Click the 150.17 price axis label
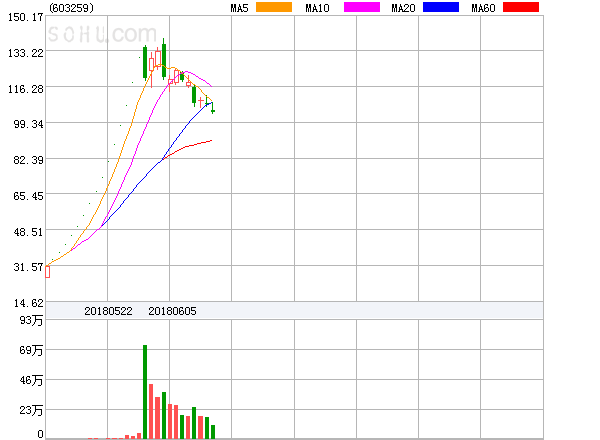This screenshot has height=440, width=600. click(x=26, y=17)
